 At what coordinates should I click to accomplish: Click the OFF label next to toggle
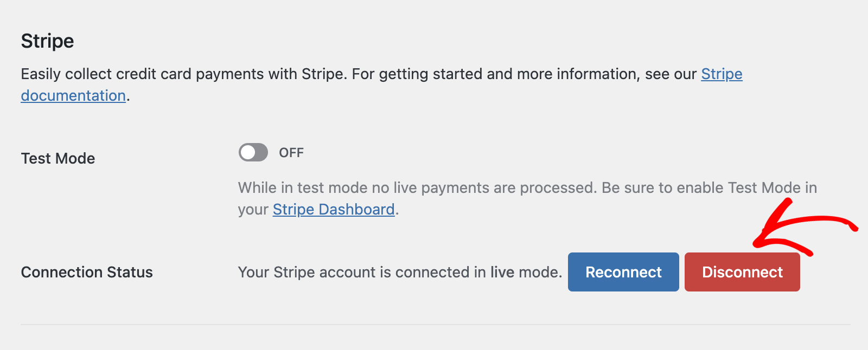pos(292,152)
